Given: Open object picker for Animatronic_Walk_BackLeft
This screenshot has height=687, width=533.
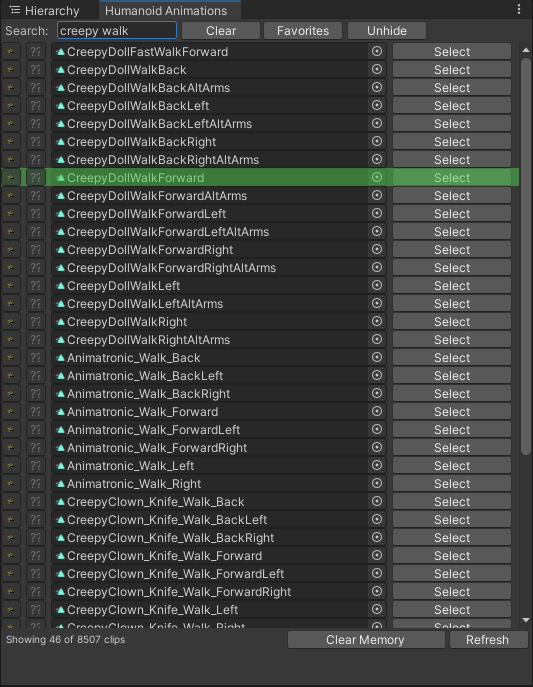Looking at the screenshot, I should [x=377, y=375].
